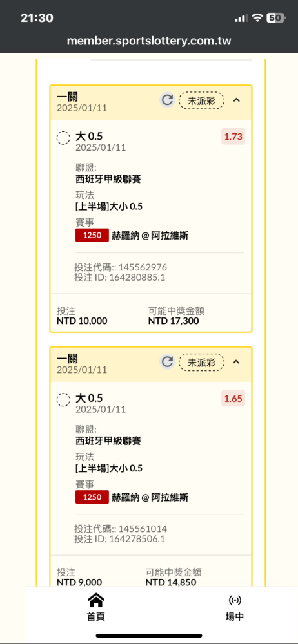Open match 赫羅納 @ 阿拉維斯 in second card
Screen dimensions: 298x644
point(150,497)
